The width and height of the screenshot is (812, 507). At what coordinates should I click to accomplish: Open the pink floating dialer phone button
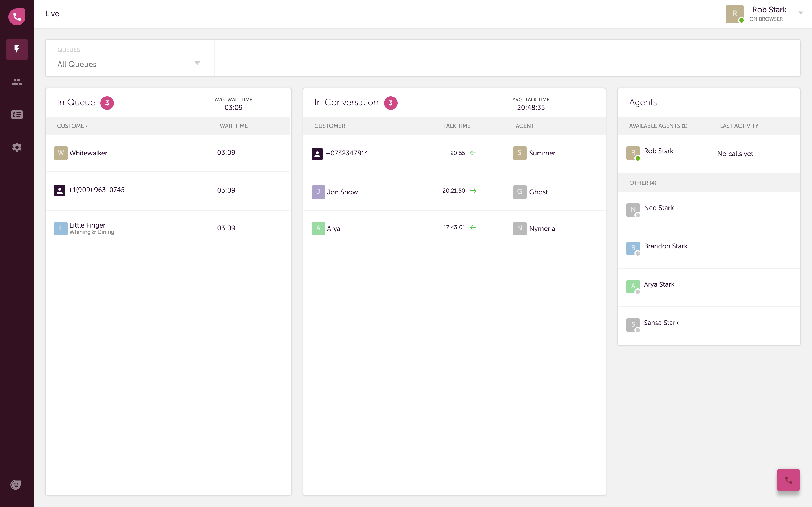[x=788, y=480]
